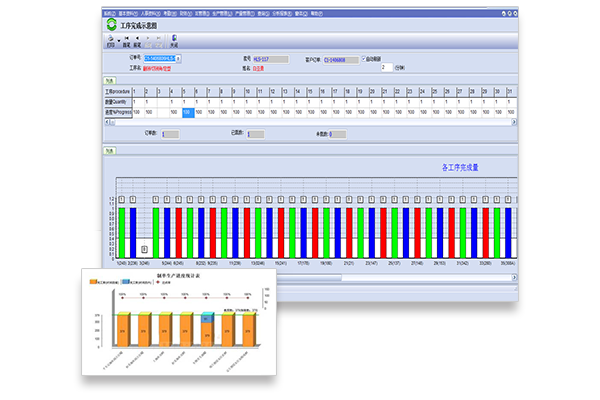Click procedure column header 10

pos(250,92)
